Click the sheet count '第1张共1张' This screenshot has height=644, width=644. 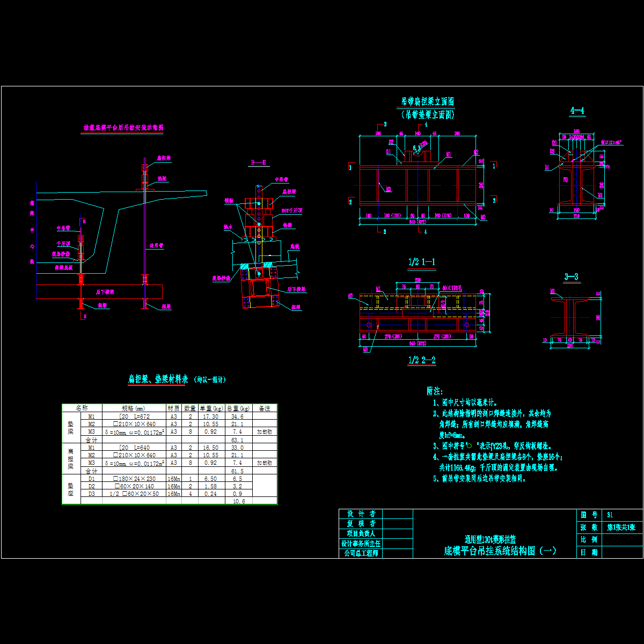(621, 527)
